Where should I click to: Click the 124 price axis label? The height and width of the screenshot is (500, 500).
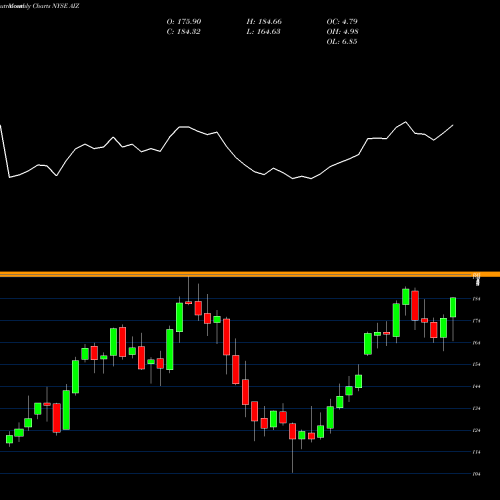[x=477, y=431]
